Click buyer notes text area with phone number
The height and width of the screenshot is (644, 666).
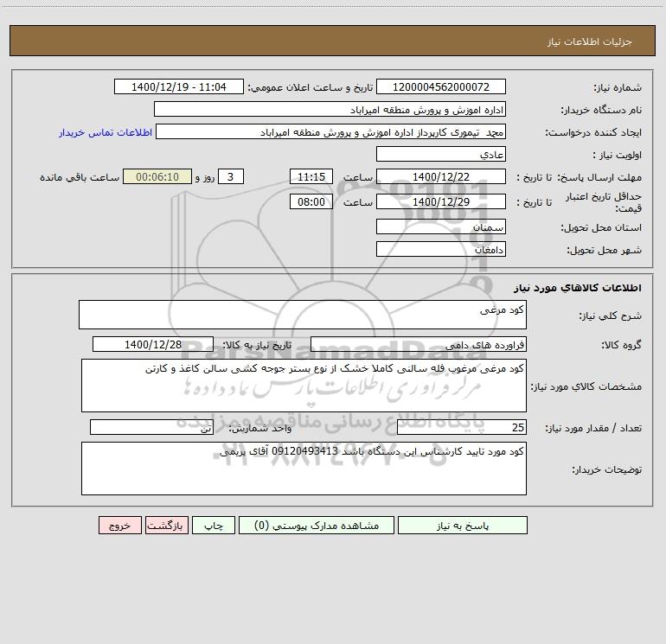(304, 469)
